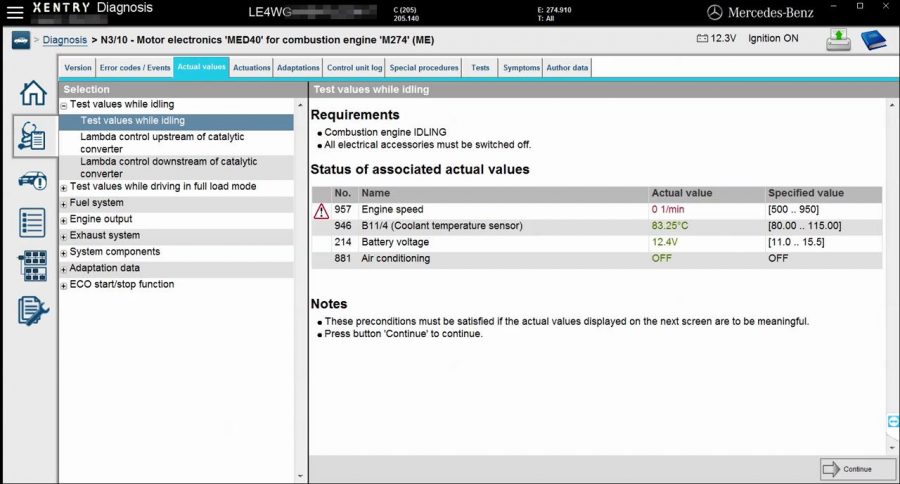Open the Symptoms tab
This screenshot has height=484, width=900.
click(521, 68)
